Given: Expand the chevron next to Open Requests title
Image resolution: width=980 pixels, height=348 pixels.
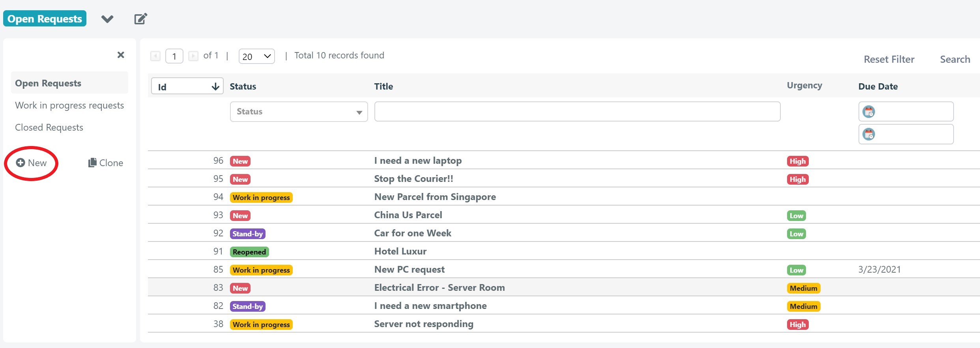Looking at the screenshot, I should (x=107, y=19).
